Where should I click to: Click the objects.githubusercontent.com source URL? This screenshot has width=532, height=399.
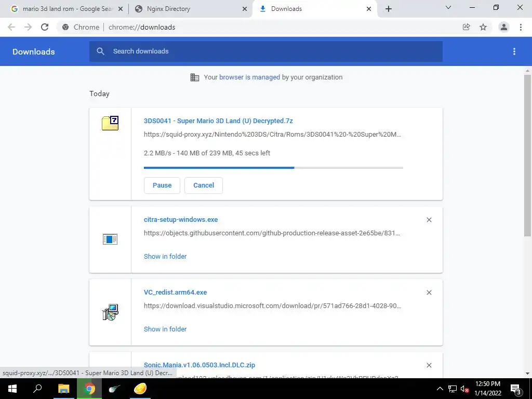pyautogui.click(x=272, y=233)
